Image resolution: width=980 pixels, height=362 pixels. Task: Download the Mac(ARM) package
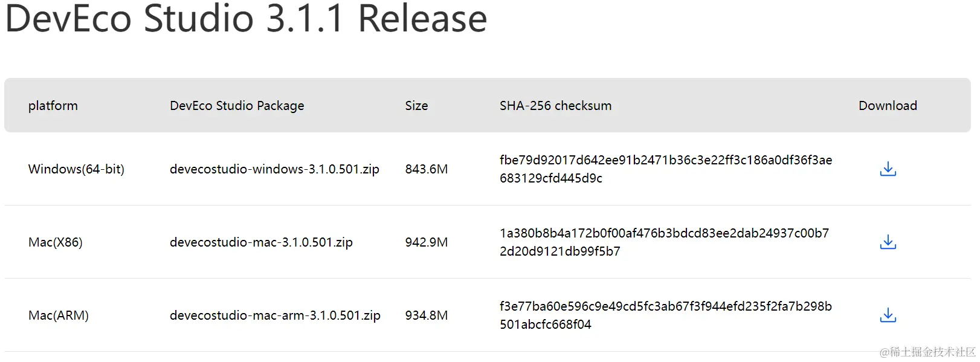click(888, 315)
